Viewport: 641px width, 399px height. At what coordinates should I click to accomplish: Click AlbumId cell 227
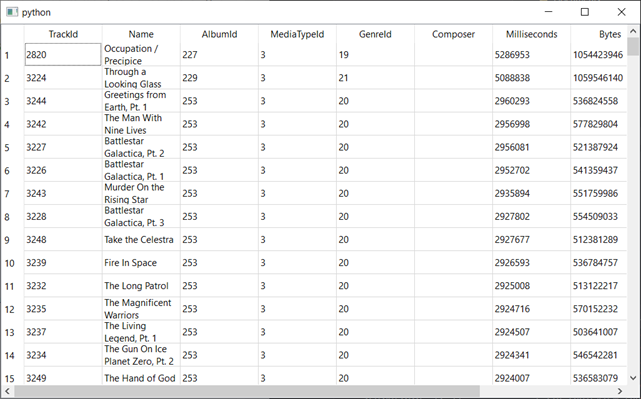(220, 55)
